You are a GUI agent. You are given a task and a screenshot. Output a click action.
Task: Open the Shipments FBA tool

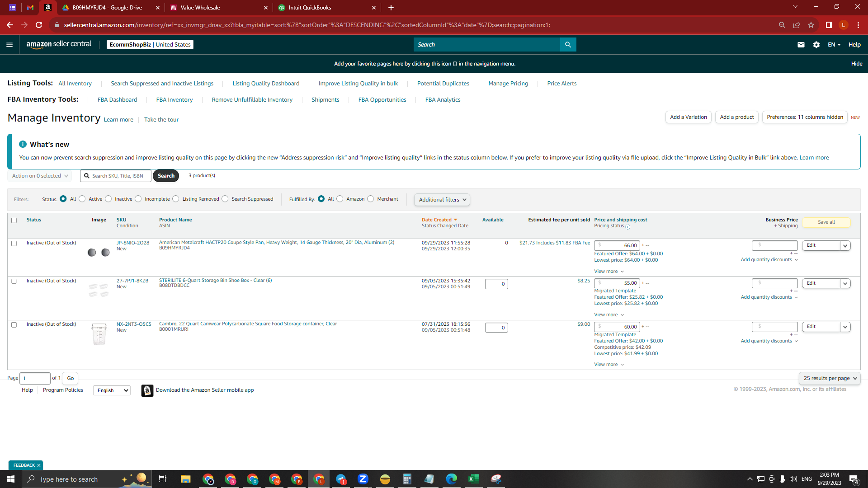click(325, 100)
